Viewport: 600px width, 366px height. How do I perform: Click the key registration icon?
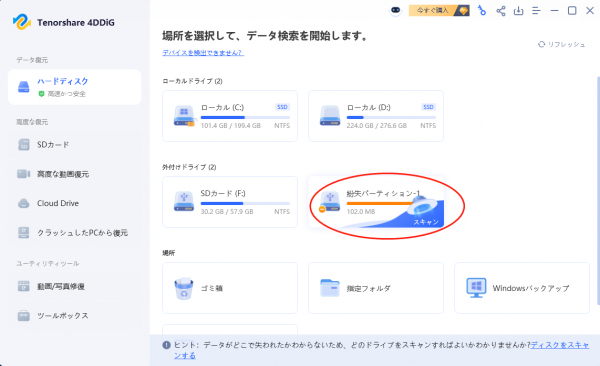point(482,11)
